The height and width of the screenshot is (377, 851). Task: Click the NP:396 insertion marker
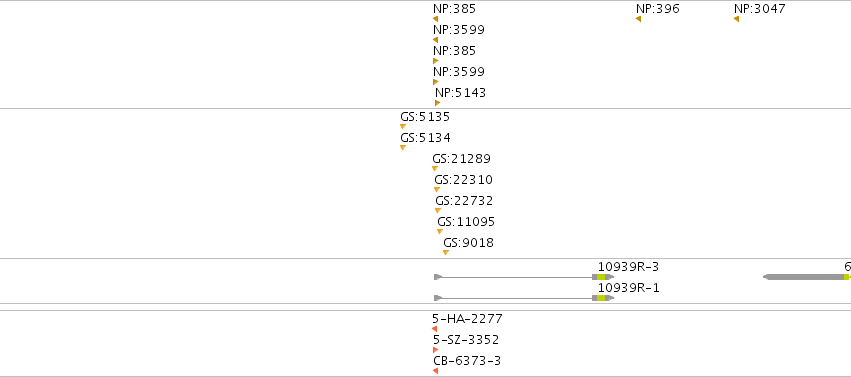point(638,19)
